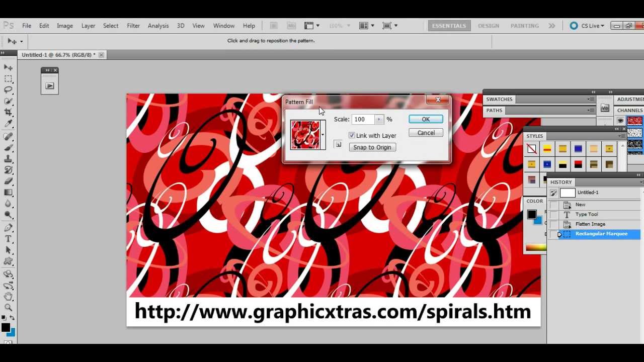Click the color ramp in Color panel
This screenshot has height=362, width=644.
(536, 247)
